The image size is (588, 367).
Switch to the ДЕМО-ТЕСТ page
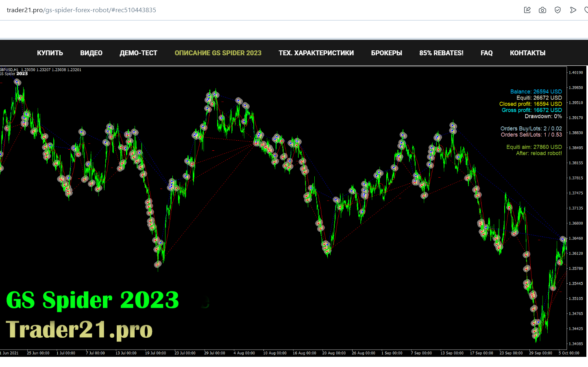coord(138,53)
